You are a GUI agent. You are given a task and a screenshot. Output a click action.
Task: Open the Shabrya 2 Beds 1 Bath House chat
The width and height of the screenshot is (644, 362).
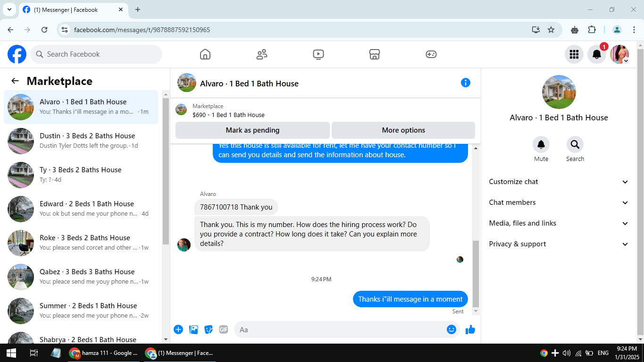point(81,337)
